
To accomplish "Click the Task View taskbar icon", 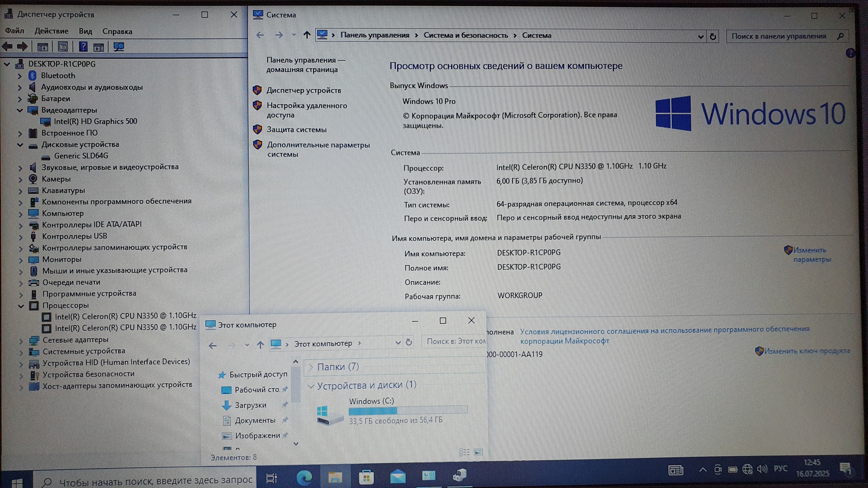I will click(271, 478).
